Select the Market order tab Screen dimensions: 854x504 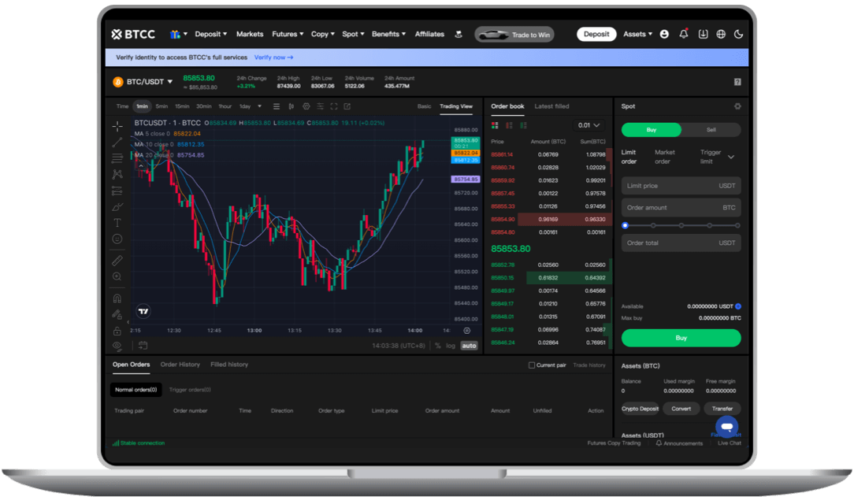click(x=664, y=157)
